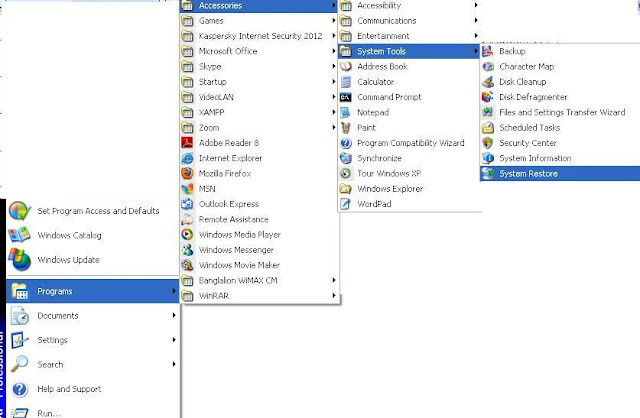
Task: Click the Internet Explorer icon
Action: coord(187,158)
